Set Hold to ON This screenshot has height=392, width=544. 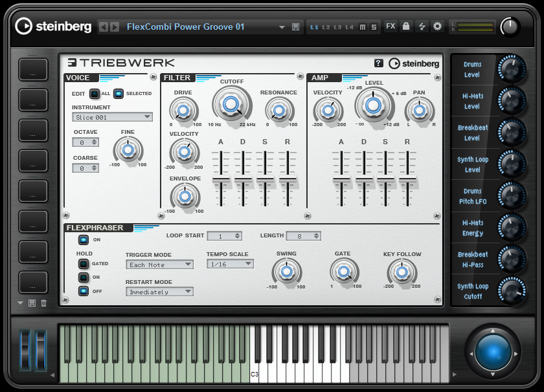(84, 278)
